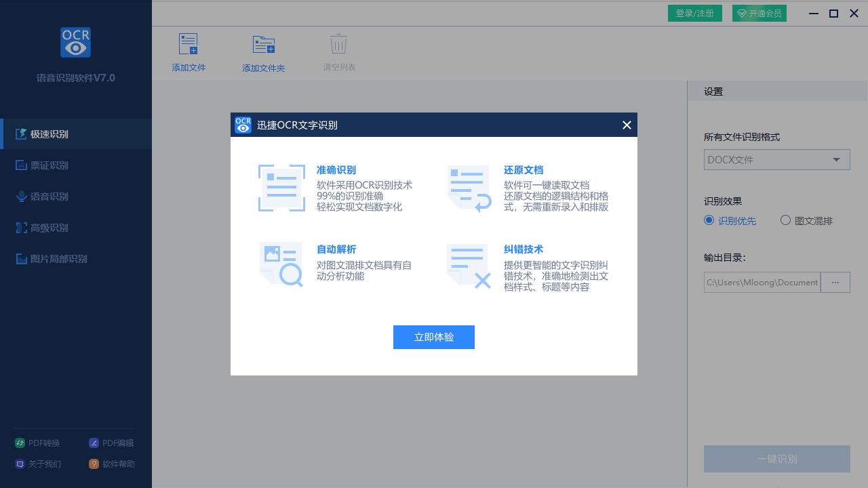Click the 纠错技术 heading text
The image size is (868, 488).
tap(524, 249)
